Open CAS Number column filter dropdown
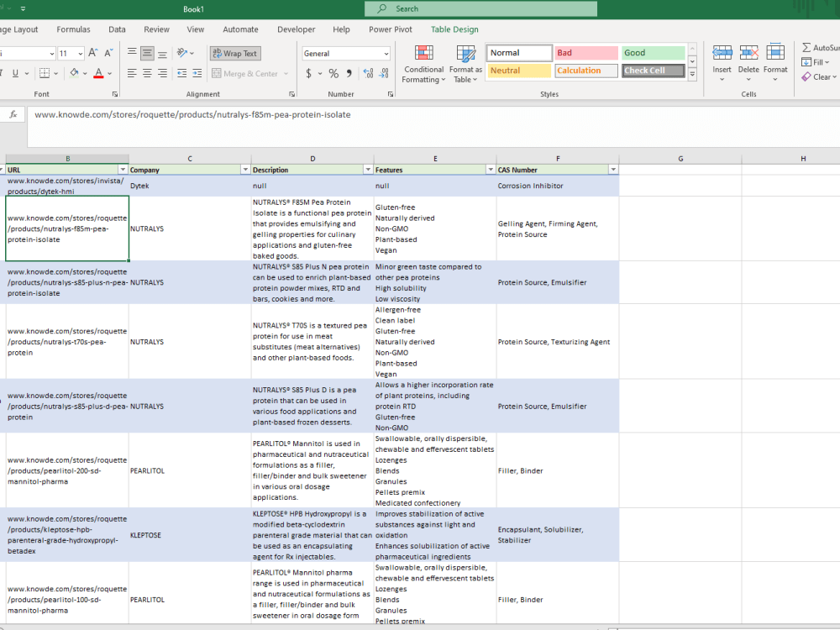This screenshot has height=630, width=840. point(613,170)
